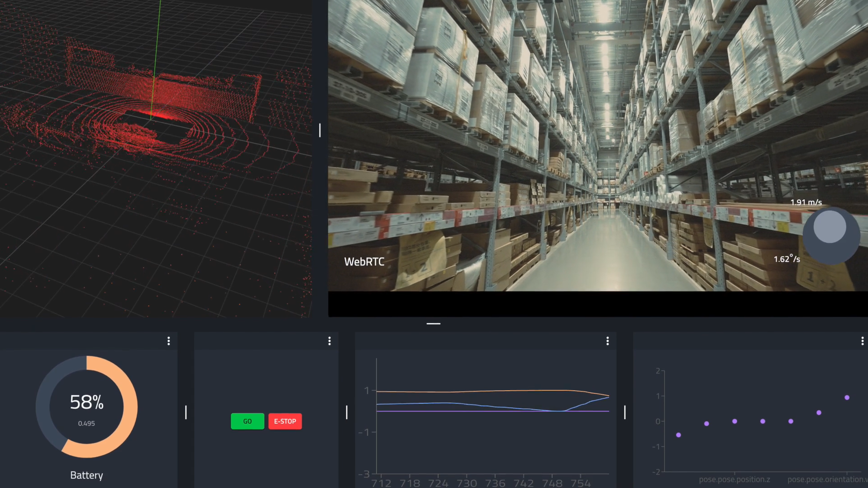Click the Battery label
The height and width of the screenshot is (488, 868).
pos(86,475)
